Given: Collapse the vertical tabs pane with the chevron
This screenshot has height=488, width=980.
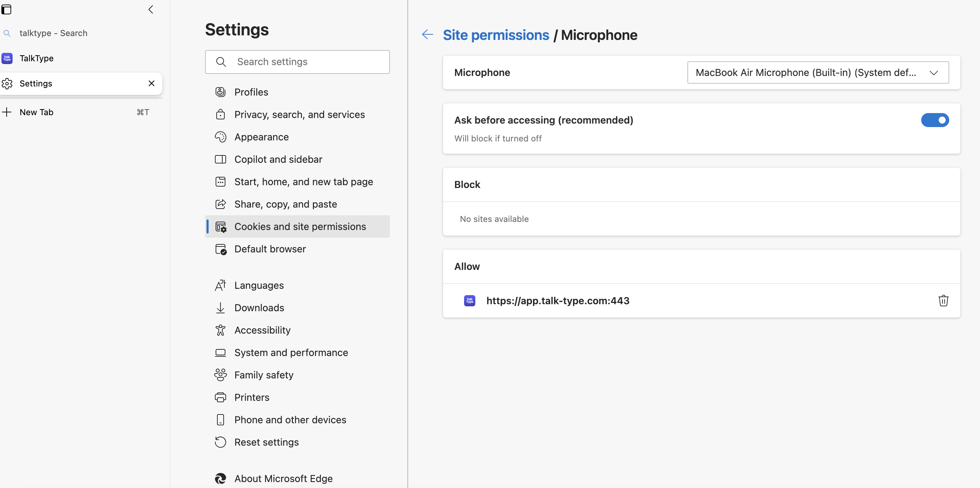Looking at the screenshot, I should [150, 9].
